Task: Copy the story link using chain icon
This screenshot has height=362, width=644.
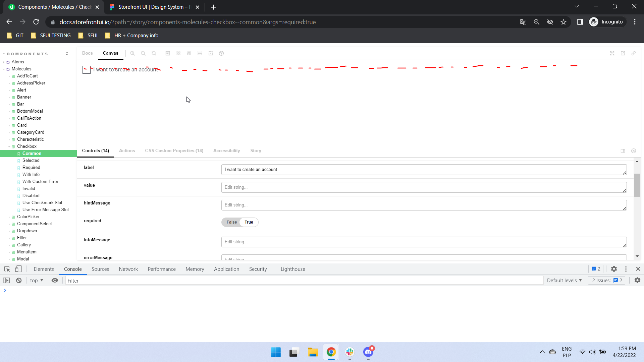Action: point(634,53)
